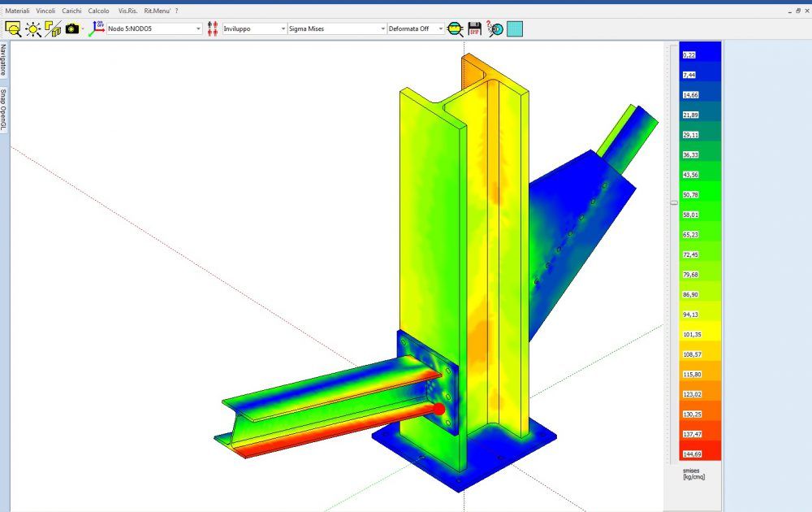Click the cyan background color square
The height and width of the screenshot is (512, 812).
515,28
